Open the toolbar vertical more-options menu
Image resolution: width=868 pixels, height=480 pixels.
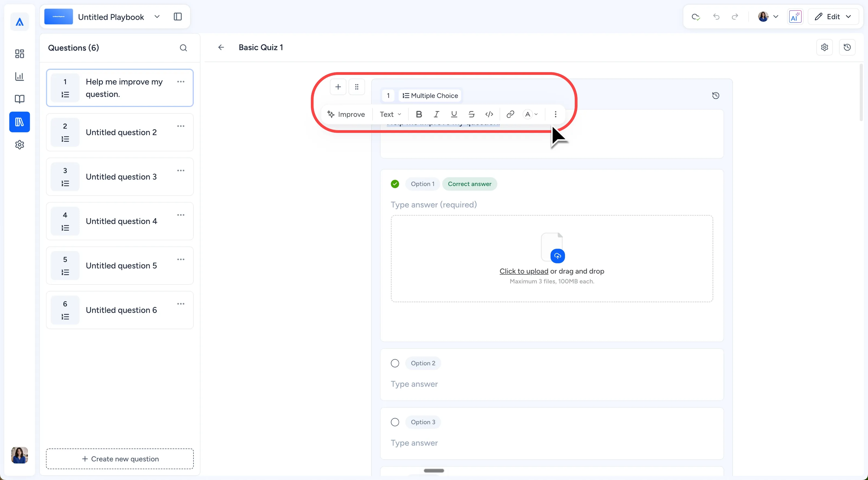tap(555, 114)
